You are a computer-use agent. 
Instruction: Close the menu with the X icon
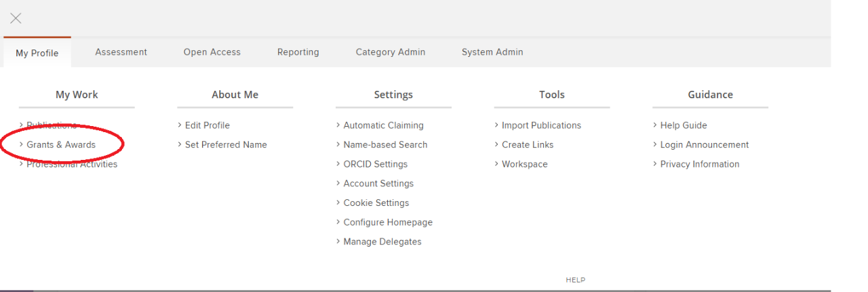point(16,18)
